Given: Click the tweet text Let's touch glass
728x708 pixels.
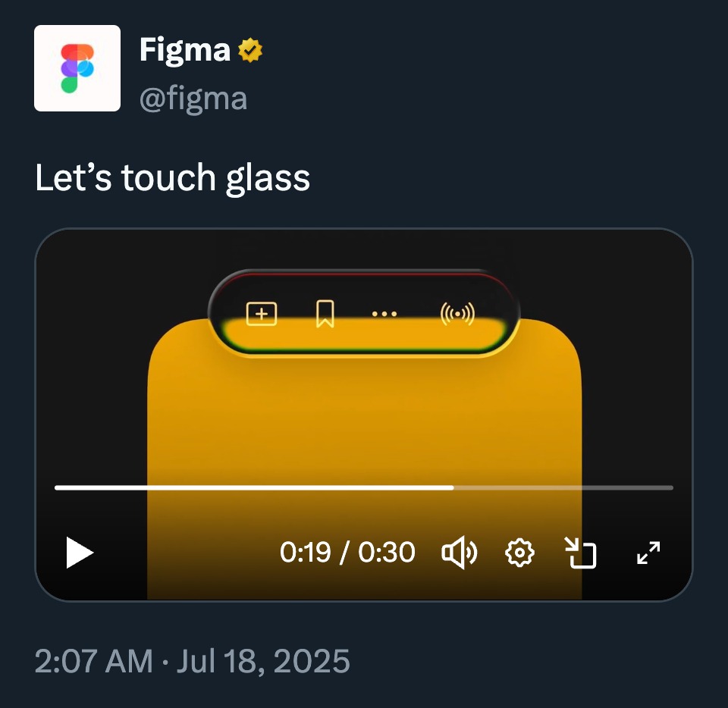Looking at the screenshot, I should click(x=173, y=177).
